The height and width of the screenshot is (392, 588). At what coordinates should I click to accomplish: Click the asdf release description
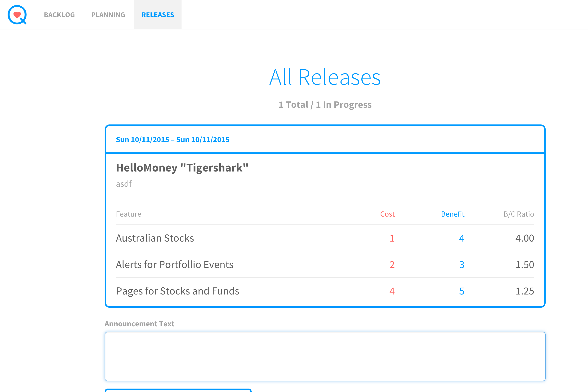point(124,184)
